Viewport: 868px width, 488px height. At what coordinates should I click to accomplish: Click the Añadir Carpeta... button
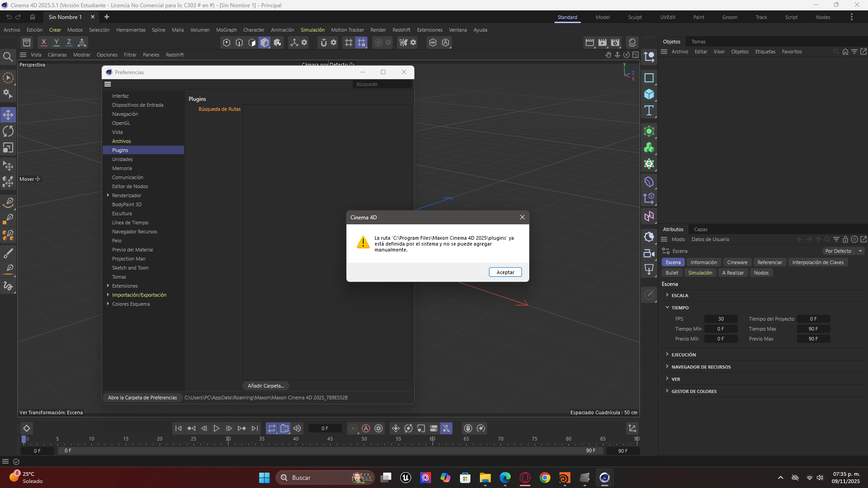click(x=266, y=386)
